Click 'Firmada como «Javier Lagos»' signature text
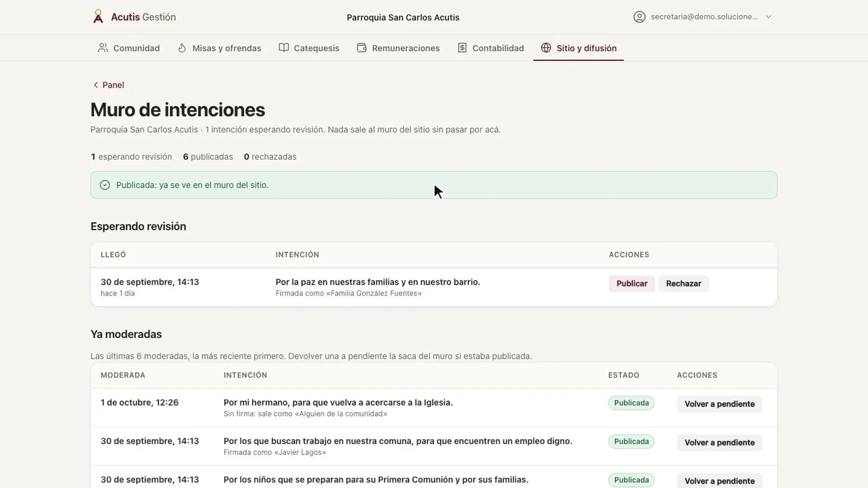This screenshot has width=868, height=488. tap(275, 452)
